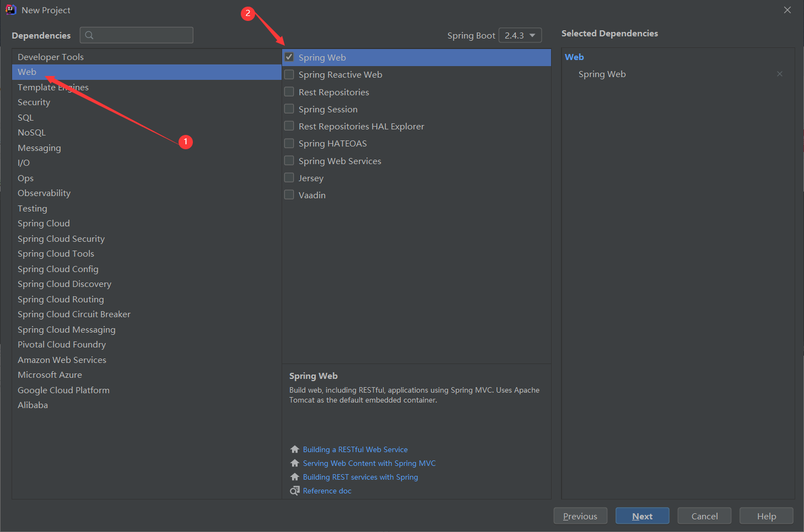Open Building REST services with Spring link
The height and width of the screenshot is (532, 804).
[360, 477]
